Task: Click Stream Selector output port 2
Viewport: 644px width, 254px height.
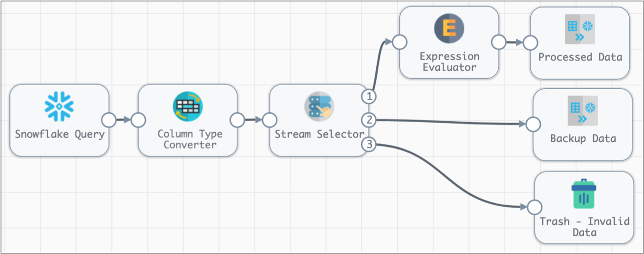Action: pos(369,120)
